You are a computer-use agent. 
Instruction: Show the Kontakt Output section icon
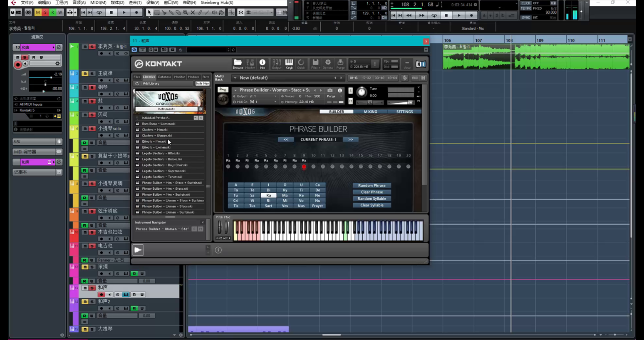277,63
